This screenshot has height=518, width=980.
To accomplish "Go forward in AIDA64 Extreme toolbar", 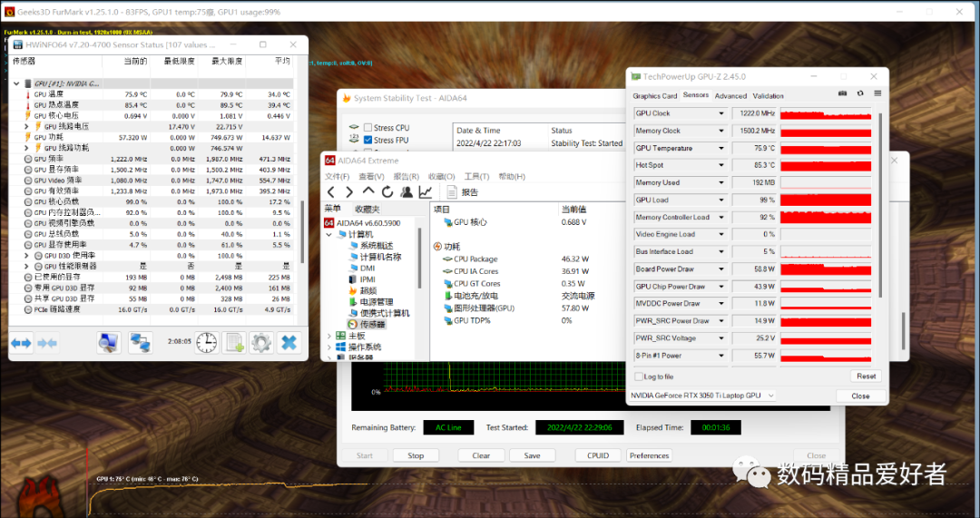I will pos(349,191).
